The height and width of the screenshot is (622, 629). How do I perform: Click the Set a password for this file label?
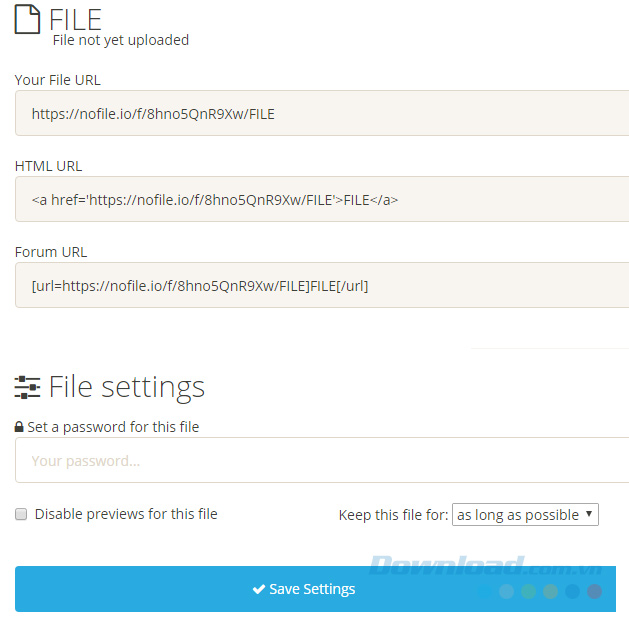113,427
